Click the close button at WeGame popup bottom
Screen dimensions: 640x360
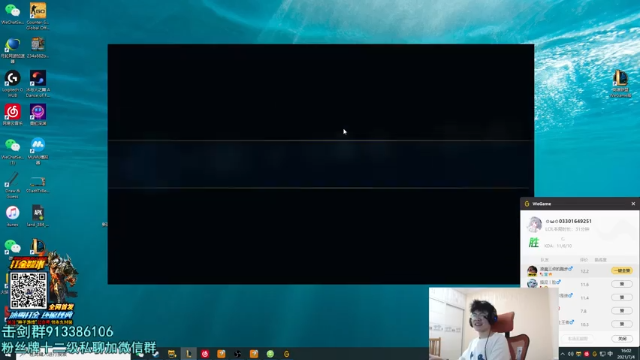[x=622, y=339]
